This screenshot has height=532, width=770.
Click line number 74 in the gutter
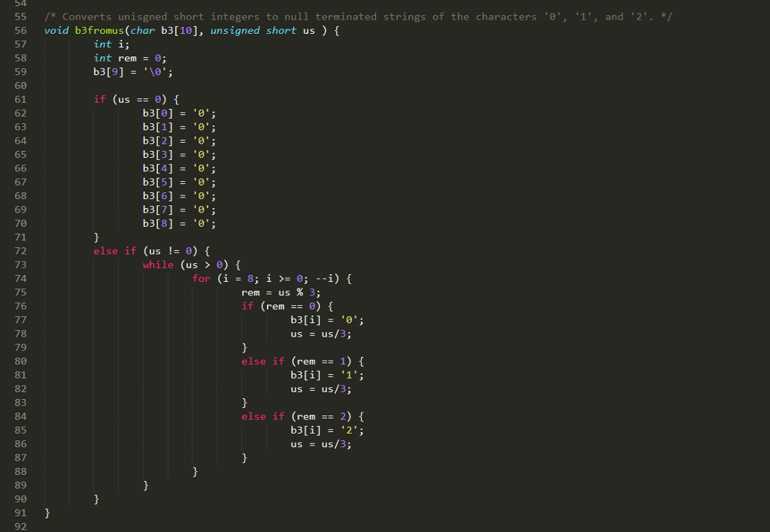point(20,279)
